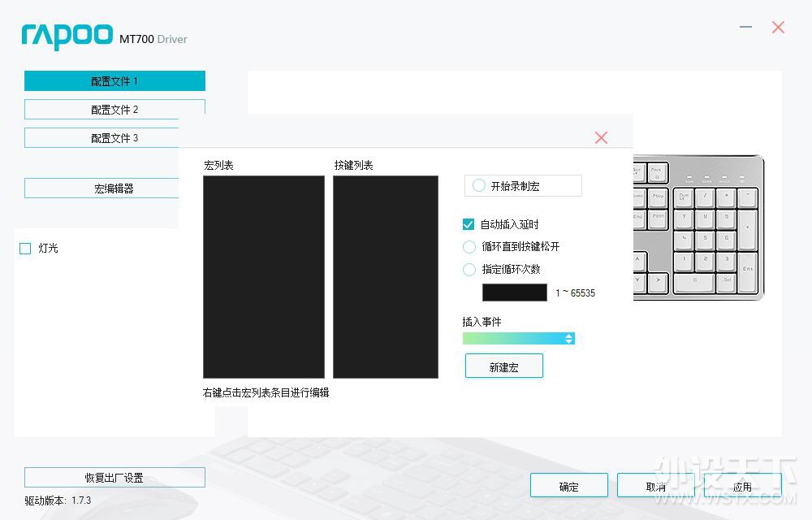Switch to profile 配置文件 2
Viewport: 812px width, 520px height.
click(x=114, y=110)
